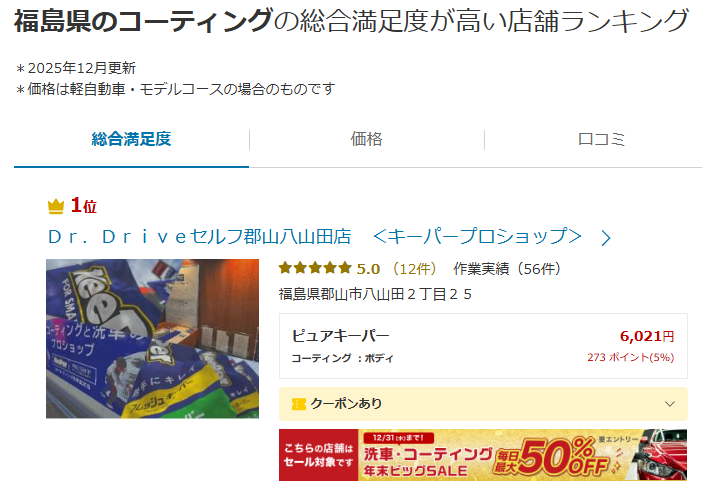Expand the クーポンあり coupon section
The image size is (702, 499).
(483, 404)
